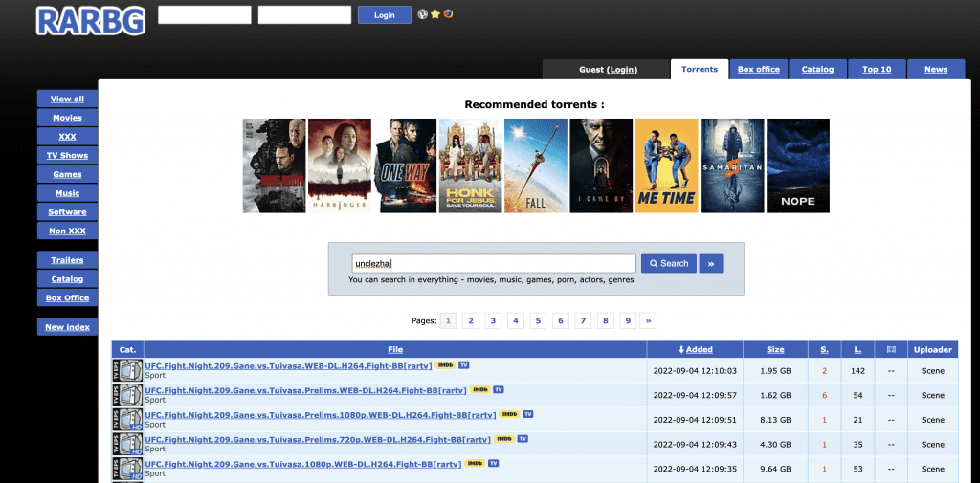Click the TV badge on the Prelims.720p row
The image size is (980, 483).
click(523, 439)
